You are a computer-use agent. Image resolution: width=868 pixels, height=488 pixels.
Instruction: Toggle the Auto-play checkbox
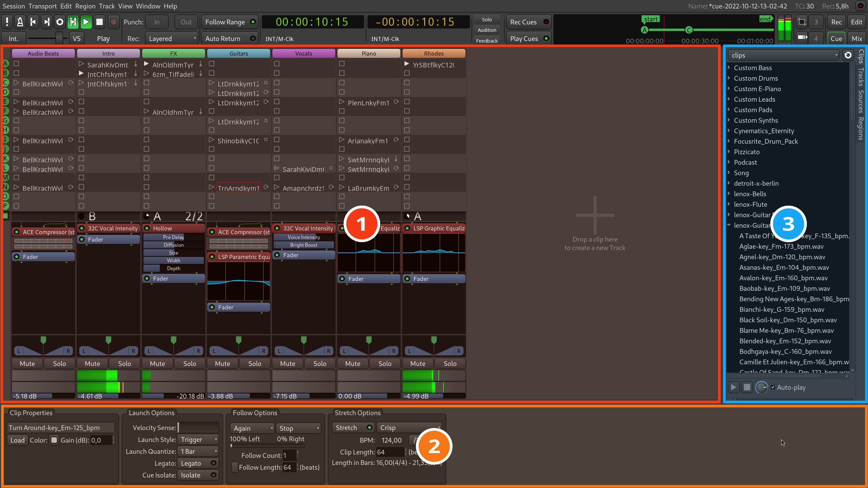point(773,387)
